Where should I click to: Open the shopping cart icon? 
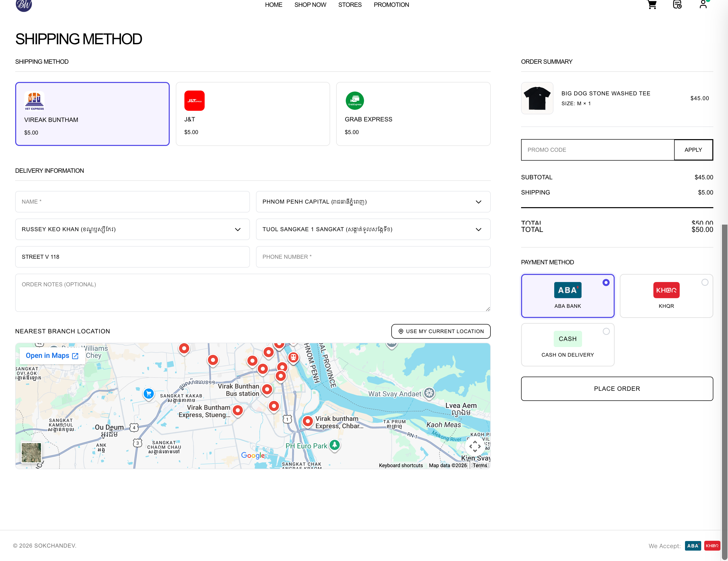tap(652, 5)
